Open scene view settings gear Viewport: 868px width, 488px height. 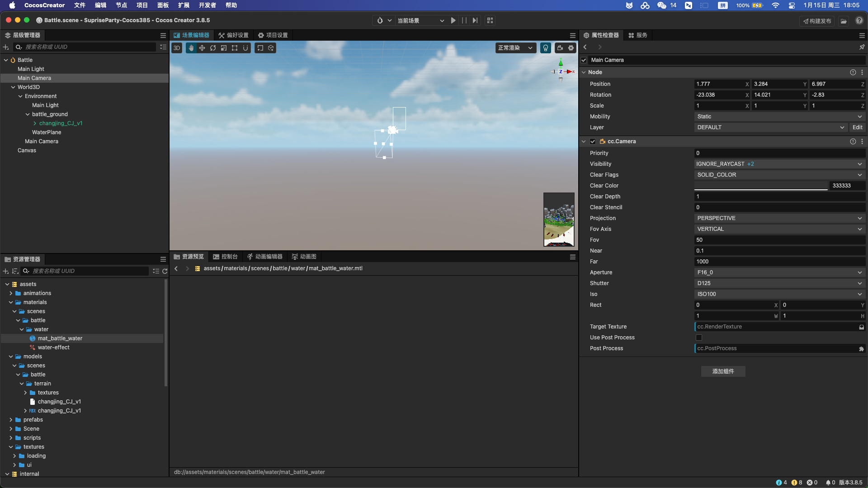[571, 48]
